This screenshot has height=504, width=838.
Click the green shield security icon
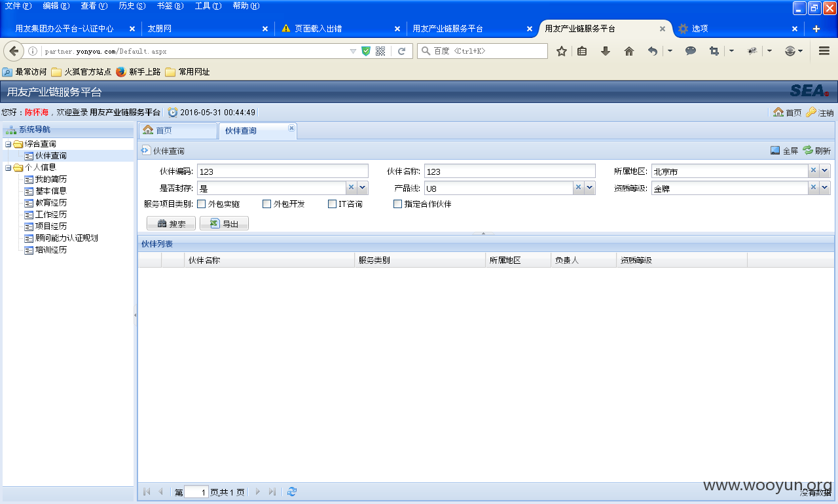click(x=366, y=51)
